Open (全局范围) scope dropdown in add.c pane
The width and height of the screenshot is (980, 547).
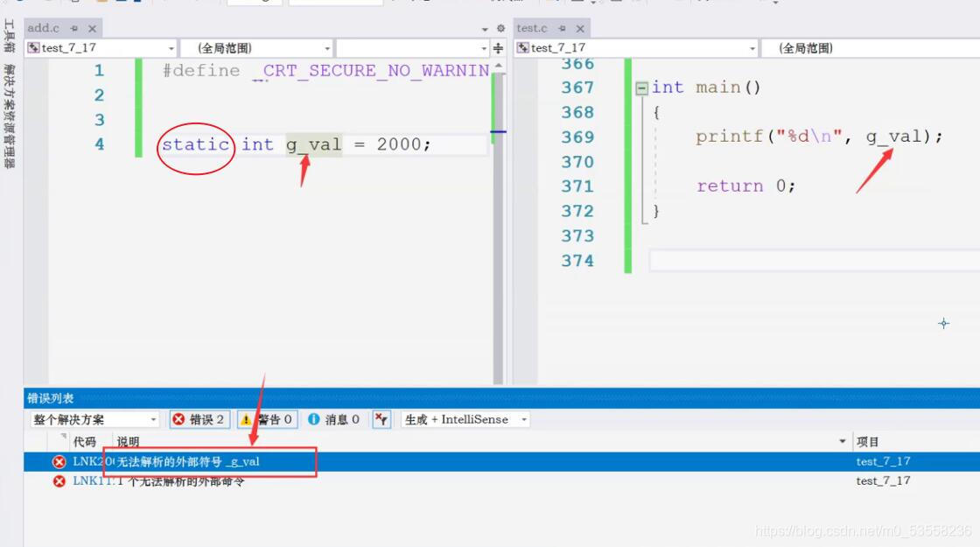coord(257,48)
